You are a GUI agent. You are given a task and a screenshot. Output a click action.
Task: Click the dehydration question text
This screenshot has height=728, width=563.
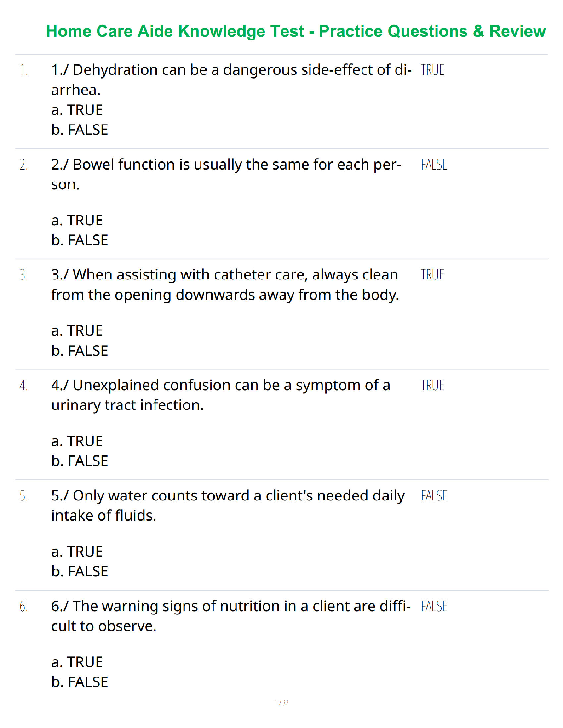point(231,80)
